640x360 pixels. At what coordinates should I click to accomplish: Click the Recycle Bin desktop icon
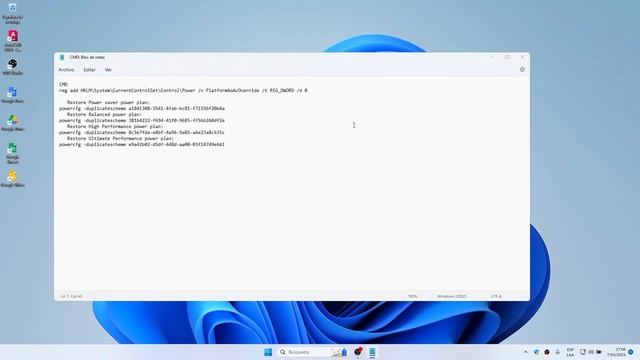coord(12,13)
